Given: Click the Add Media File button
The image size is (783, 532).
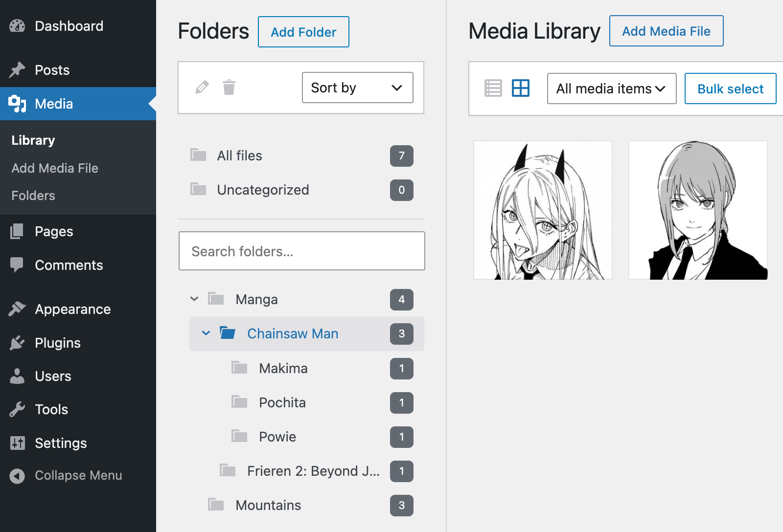Looking at the screenshot, I should tap(666, 31).
